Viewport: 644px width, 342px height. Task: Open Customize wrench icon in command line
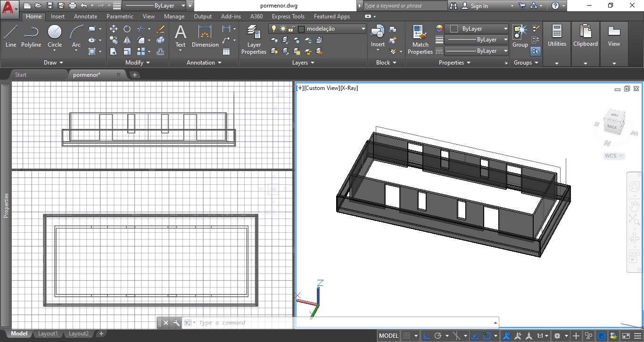click(x=176, y=323)
